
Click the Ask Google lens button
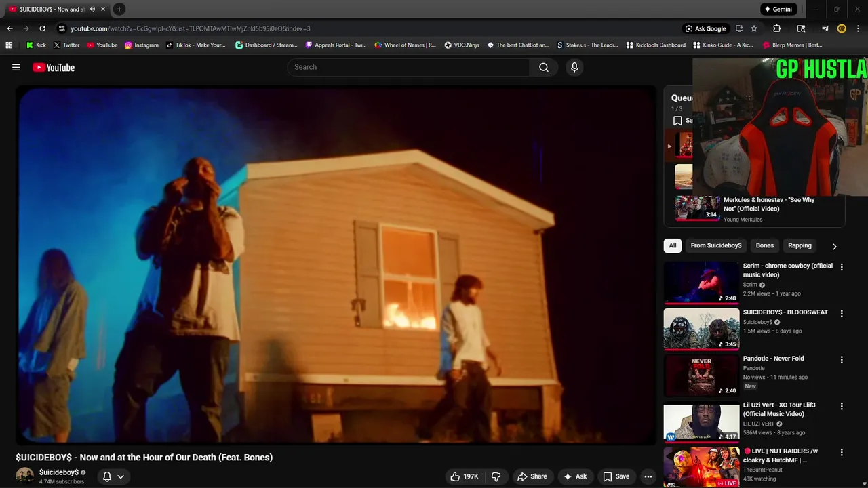pos(705,28)
